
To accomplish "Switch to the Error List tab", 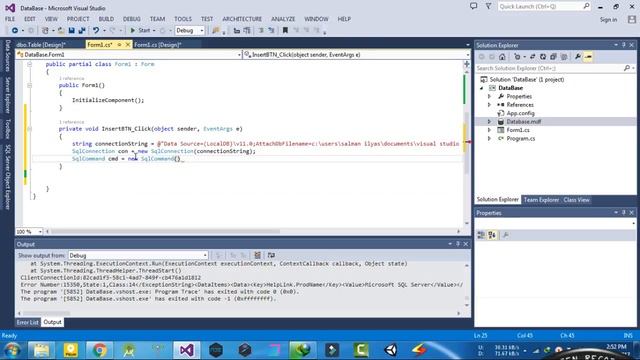I will click(27, 322).
